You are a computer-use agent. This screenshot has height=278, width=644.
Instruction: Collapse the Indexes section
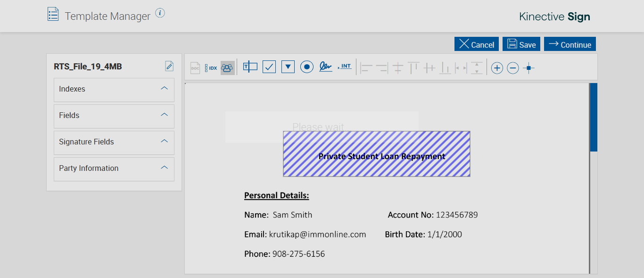pyautogui.click(x=165, y=88)
